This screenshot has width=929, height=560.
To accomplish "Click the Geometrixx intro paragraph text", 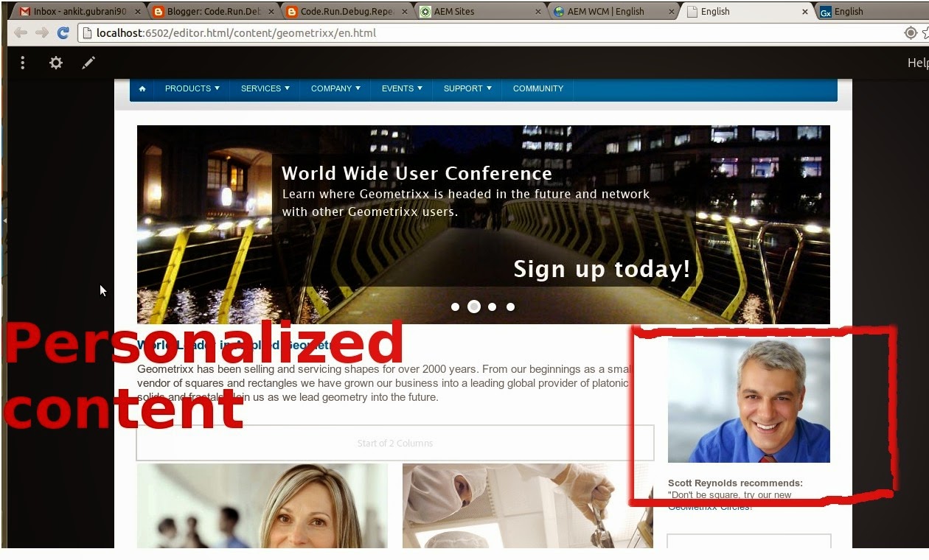I will pyautogui.click(x=383, y=383).
